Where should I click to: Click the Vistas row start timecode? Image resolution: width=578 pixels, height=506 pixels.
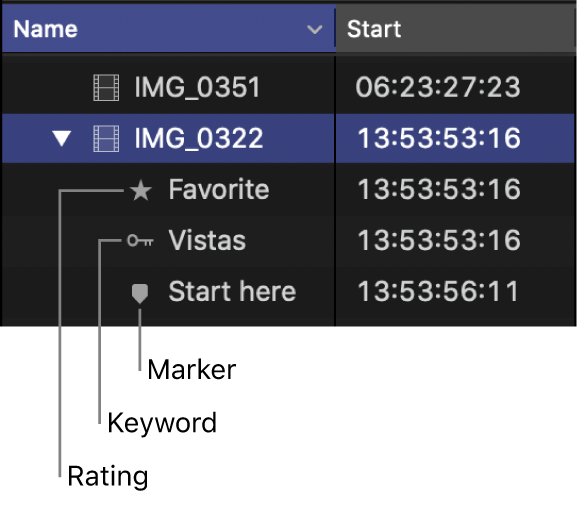439,240
